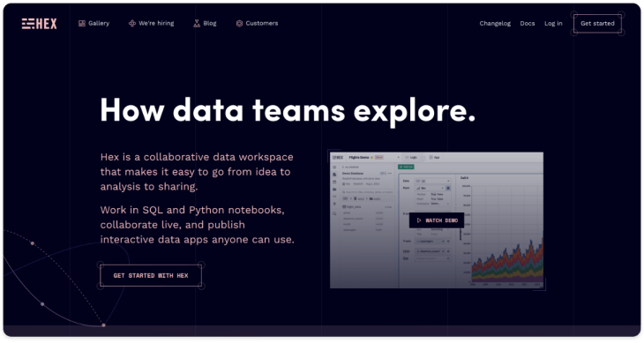Click the Customers hexagon icon
Image resolution: width=644 pixels, height=343 pixels.
point(239,24)
